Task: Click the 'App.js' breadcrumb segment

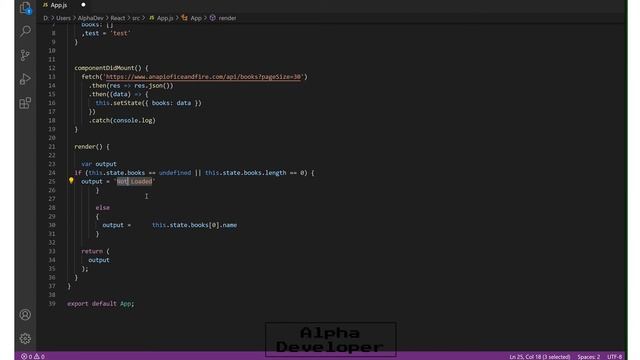Action: (x=161, y=18)
